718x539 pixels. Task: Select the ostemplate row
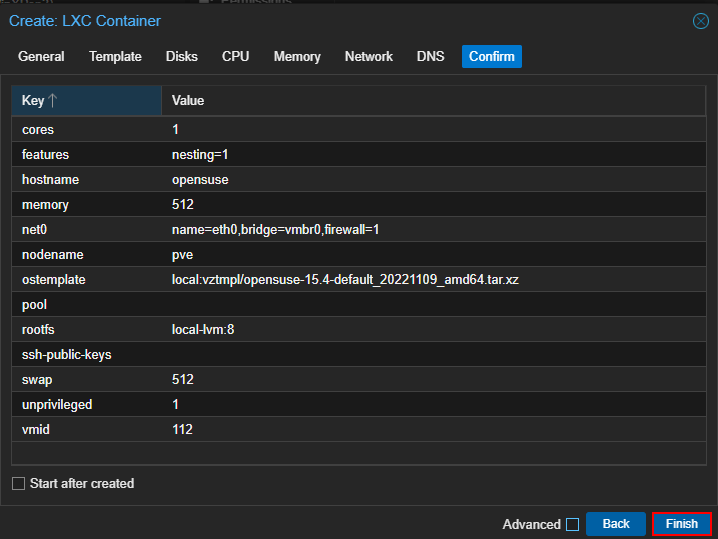(359, 280)
